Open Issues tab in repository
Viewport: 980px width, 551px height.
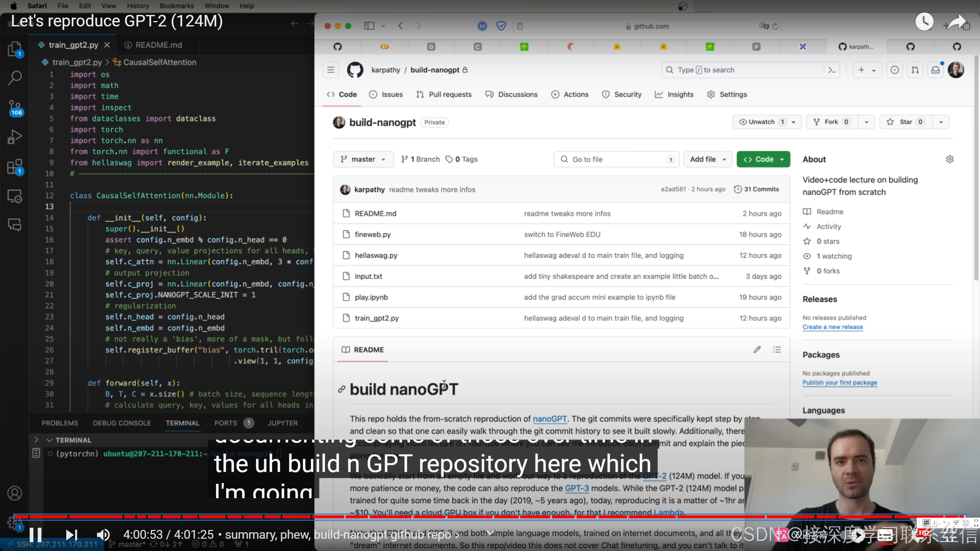coord(386,95)
